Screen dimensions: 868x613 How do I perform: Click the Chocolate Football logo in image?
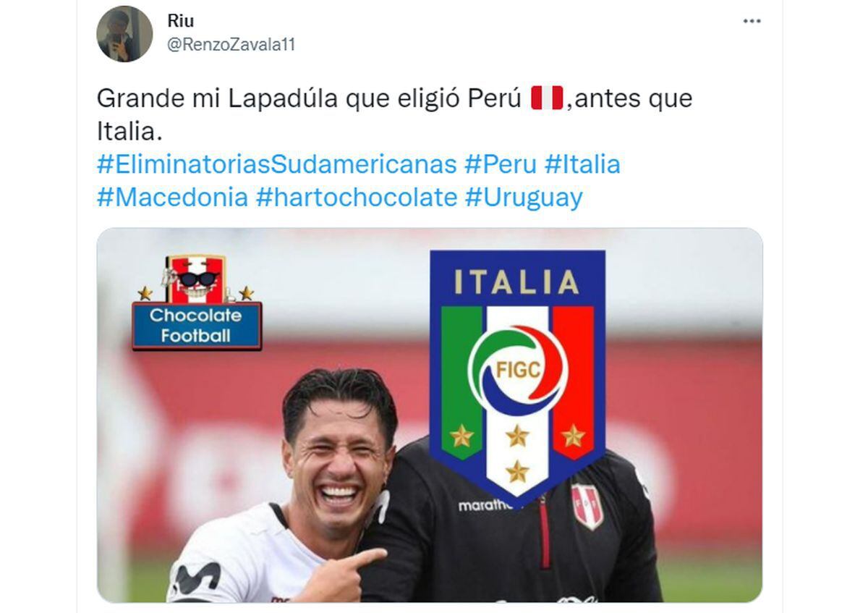click(197, 303)
